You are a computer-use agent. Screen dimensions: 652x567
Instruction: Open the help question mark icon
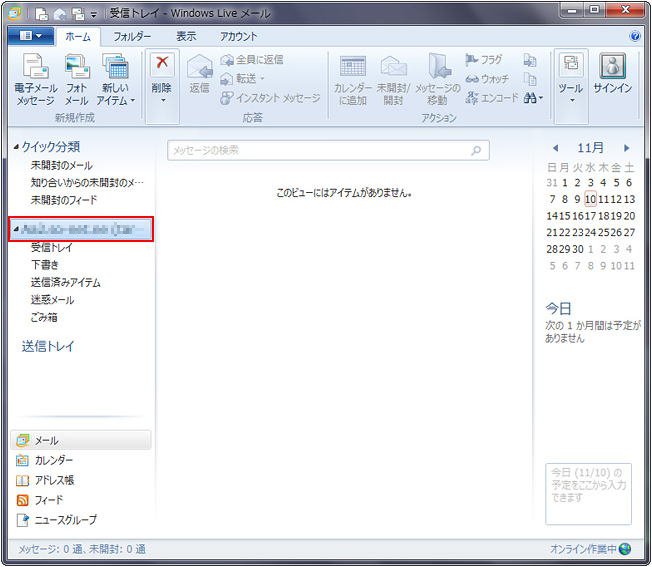(635, 36)
